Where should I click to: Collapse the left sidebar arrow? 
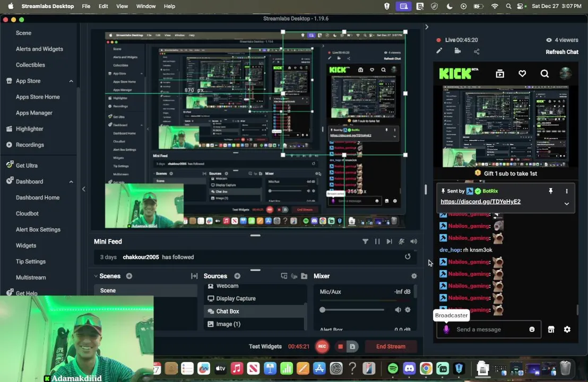84,189
